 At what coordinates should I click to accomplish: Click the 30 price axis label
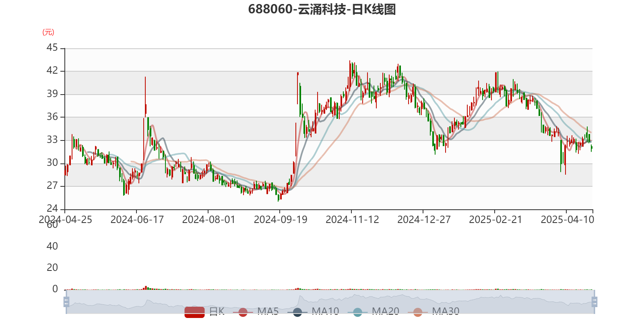point(52,163)
